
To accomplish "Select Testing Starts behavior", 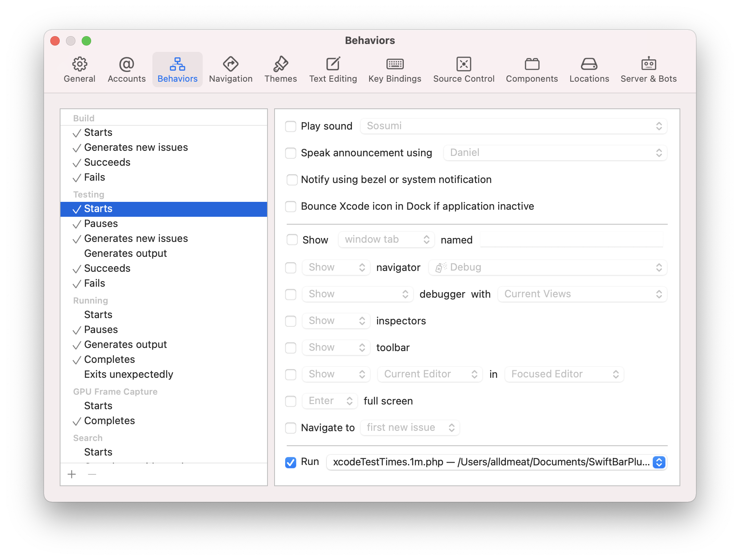I will click(164, 209).
